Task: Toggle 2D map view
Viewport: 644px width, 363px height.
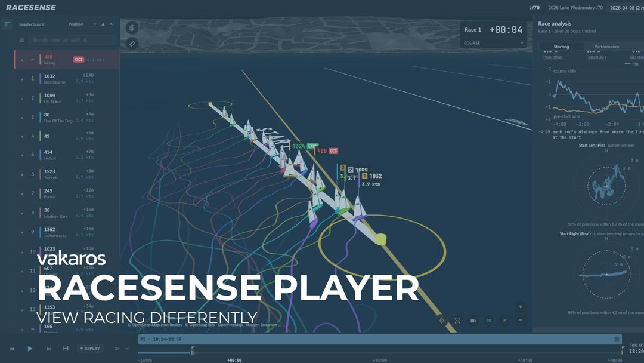Action: 489,321
